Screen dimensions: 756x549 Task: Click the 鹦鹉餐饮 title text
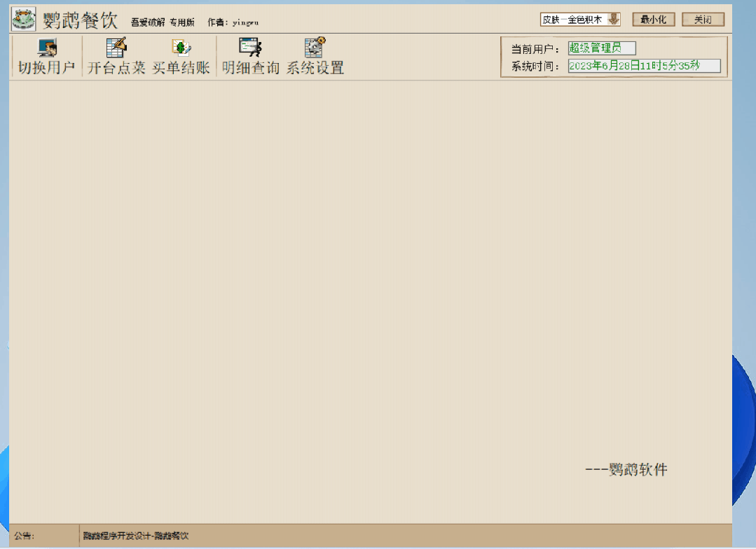point(80,20)
